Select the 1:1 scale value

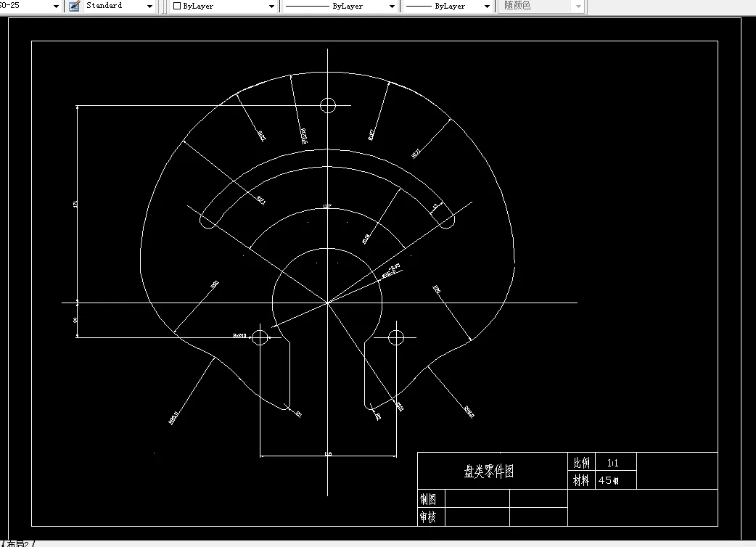click(613, 463)
